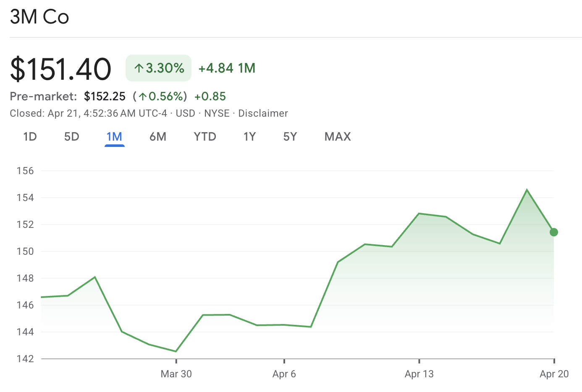Click the active 1M range tab
Screen dimensions: 582x392
[x=114, y=137]
